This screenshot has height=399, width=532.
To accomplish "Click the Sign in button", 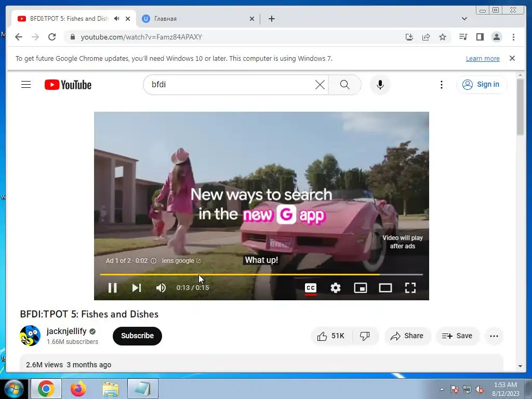I will [482, 84].
